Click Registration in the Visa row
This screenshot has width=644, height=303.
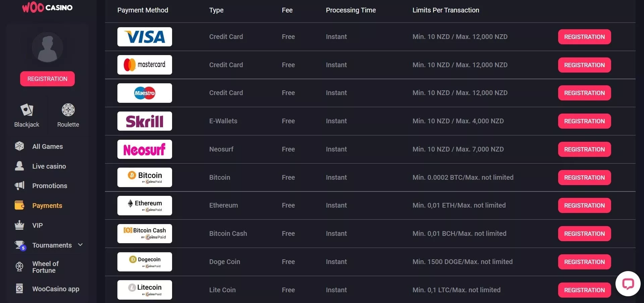[584, 37]
